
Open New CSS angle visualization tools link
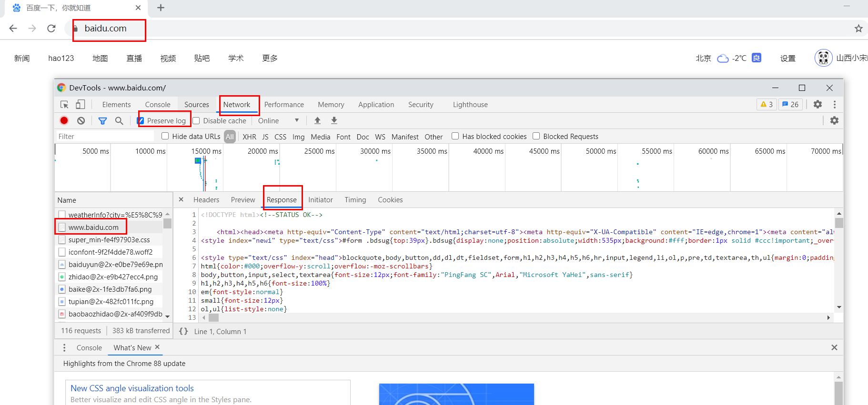click(x=132, y=388)
